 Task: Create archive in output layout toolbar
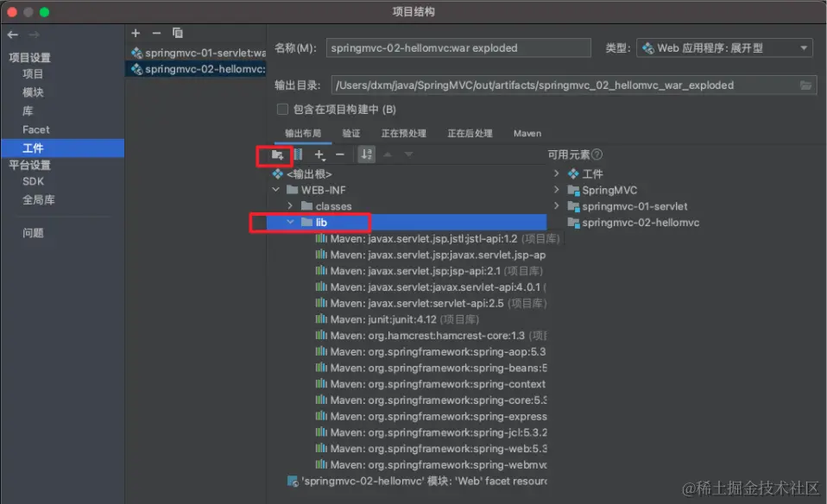(298, 154)
